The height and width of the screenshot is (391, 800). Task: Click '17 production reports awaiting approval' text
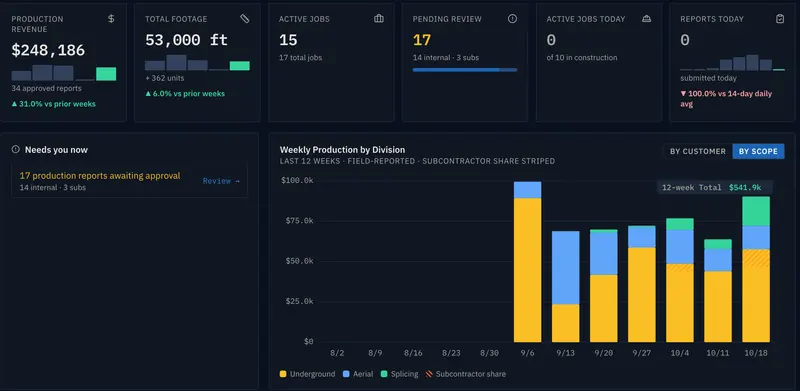[x=100, y=176]
